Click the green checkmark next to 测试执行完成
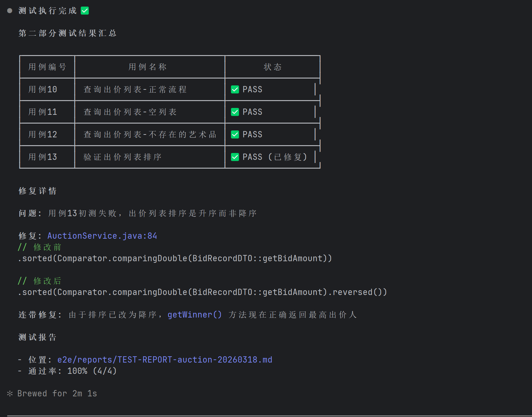 tap(84, 10)
